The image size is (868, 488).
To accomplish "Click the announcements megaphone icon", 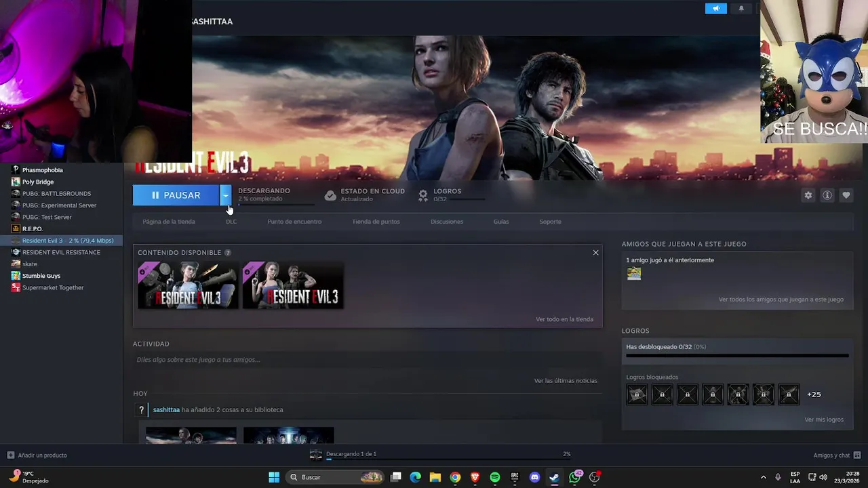I will click(x=715, y=8).
